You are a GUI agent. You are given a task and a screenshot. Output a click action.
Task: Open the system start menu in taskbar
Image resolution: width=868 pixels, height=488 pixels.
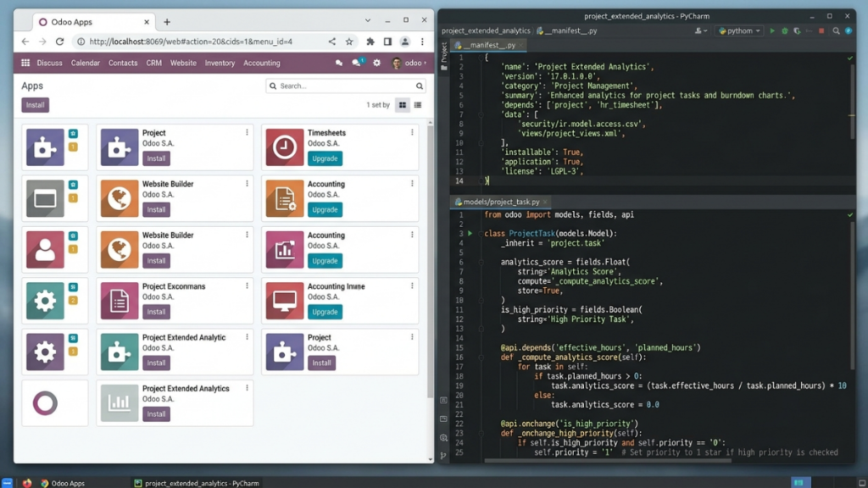7,483
